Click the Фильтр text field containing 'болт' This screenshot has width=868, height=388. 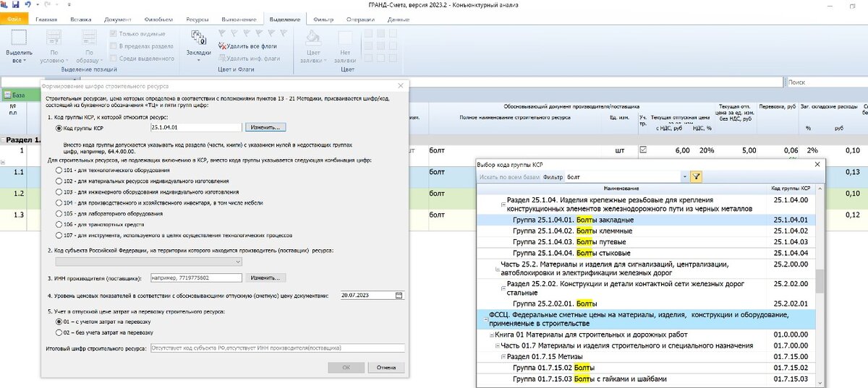click(x=622, y=176)
